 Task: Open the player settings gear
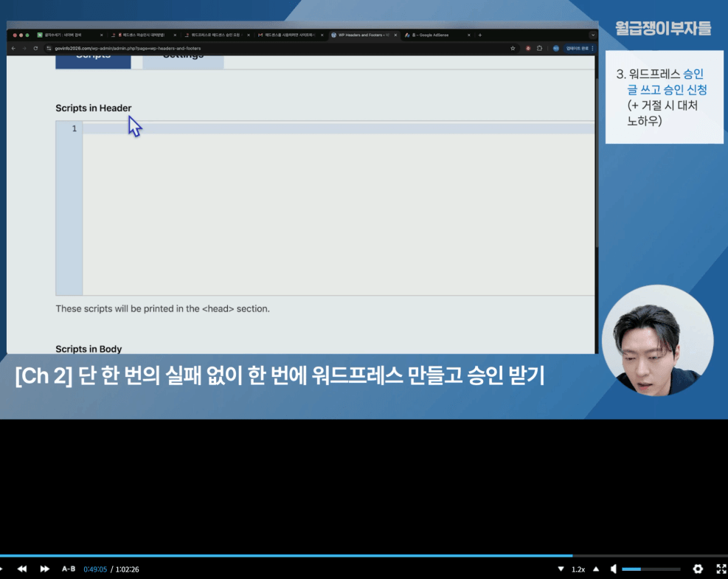pos(698,569)
